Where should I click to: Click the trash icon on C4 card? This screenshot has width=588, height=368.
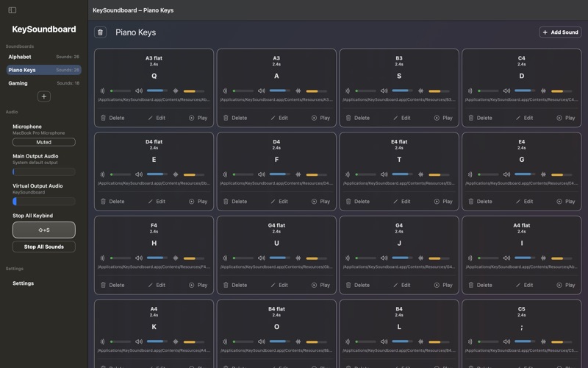471,118
